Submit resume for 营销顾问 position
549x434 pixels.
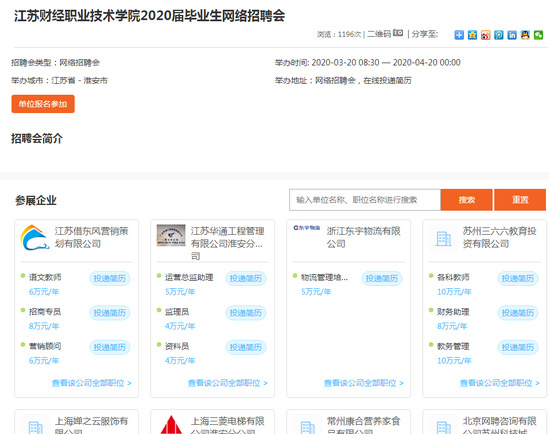tap(110, 347)
